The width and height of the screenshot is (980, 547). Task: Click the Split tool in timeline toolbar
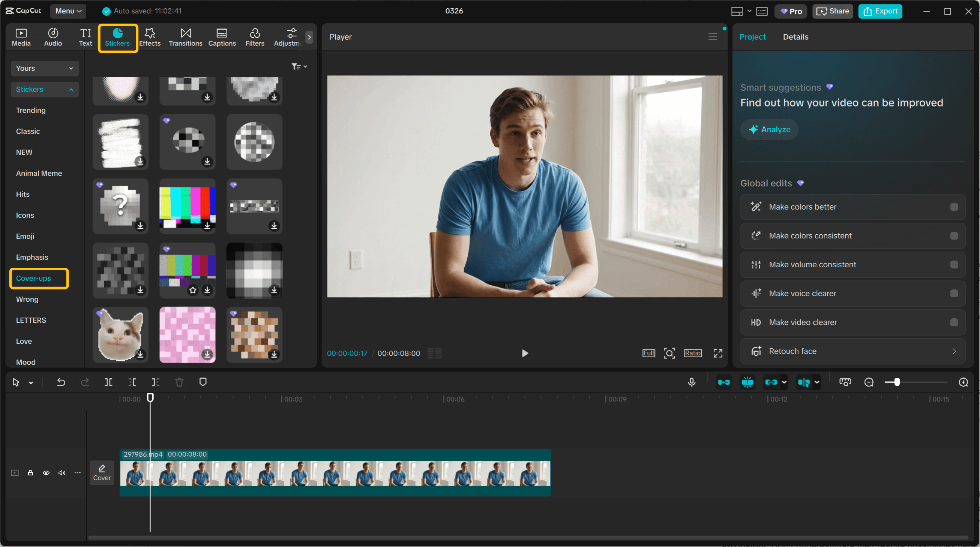pyautogui.click(x=108, y=382)
